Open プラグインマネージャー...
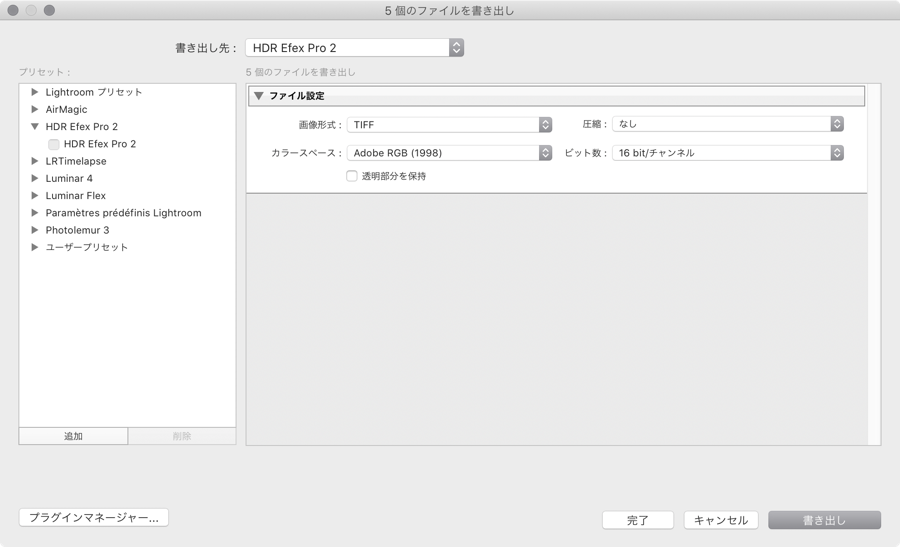 (x=94, y=517)
